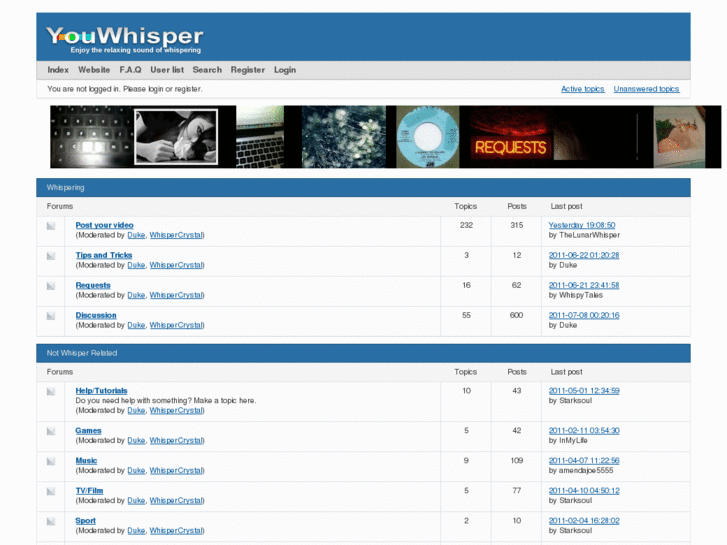Open last post dated 2011-05-01 12:34:59
This screenshot has width=727, height=545.
click(584, 391)
